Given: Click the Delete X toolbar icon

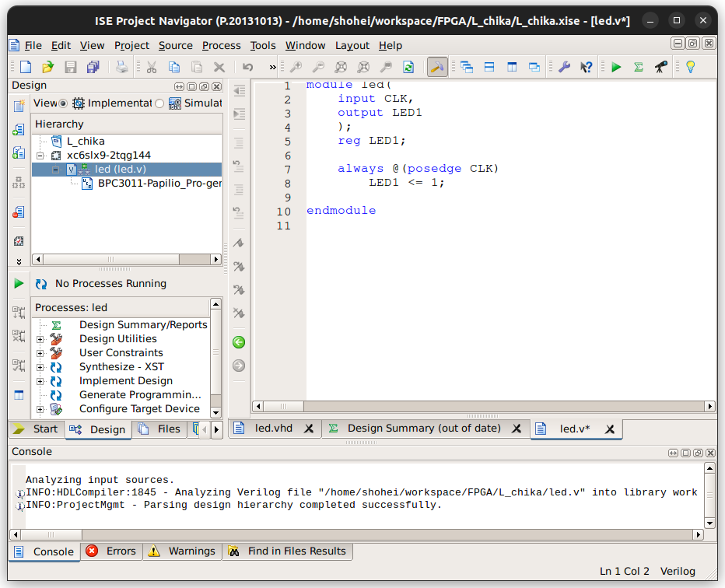Looking at the screenshot, I should (219, 67).
